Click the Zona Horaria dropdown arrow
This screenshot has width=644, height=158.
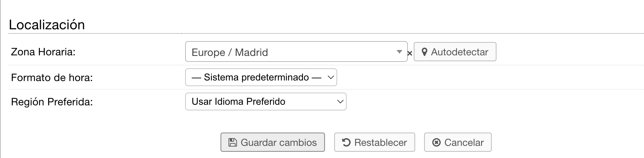[x=399, y=52]
